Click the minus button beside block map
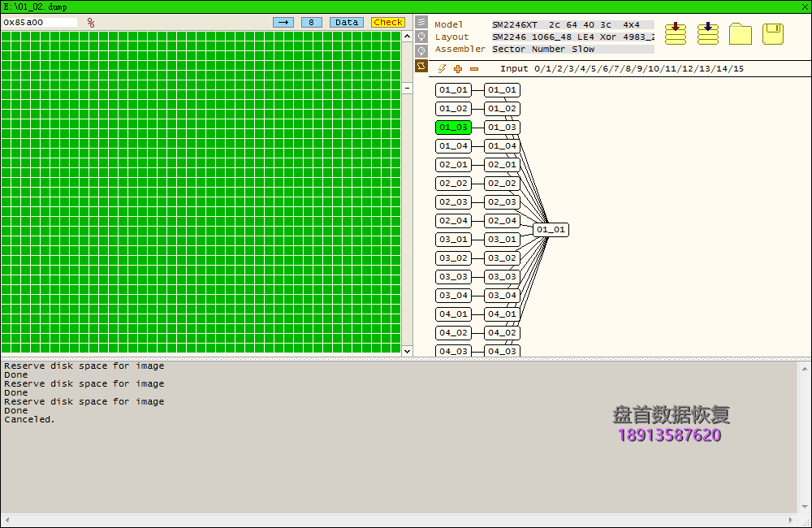The width and height of the screenshot is (812, 528). [407, 88]
